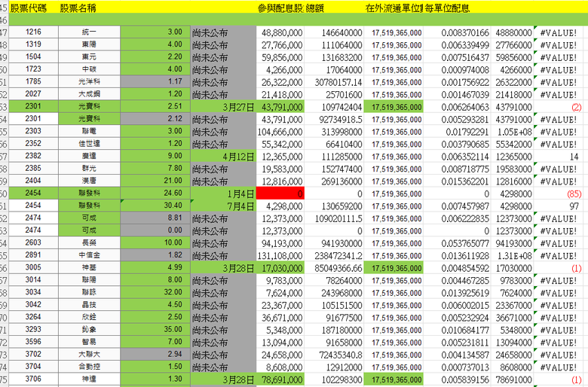The image size is (588, 387).
Task: Select stock code cell 2404
Action: click(x=33, y=181)
